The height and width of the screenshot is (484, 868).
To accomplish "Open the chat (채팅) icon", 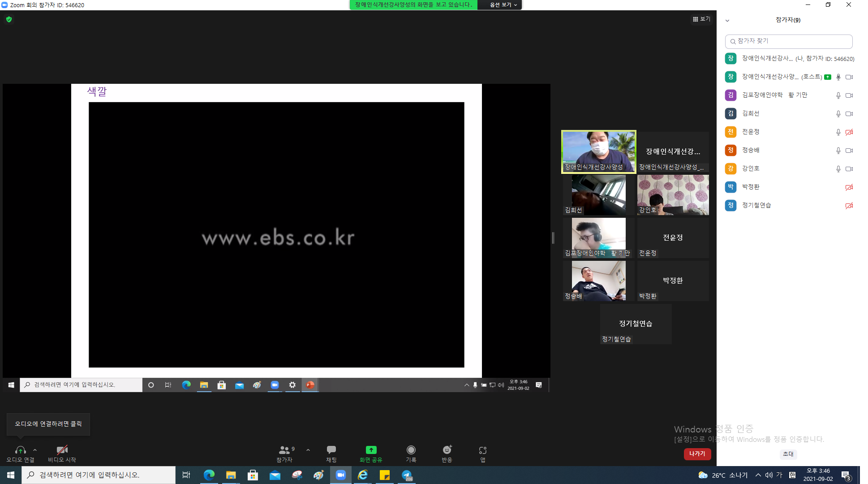I will (x=331, y=450).
